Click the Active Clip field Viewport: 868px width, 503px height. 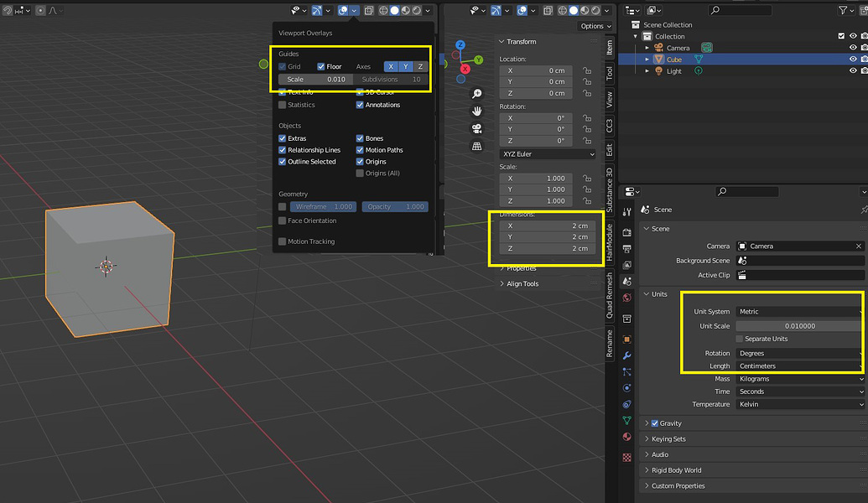tap(799, 275)
